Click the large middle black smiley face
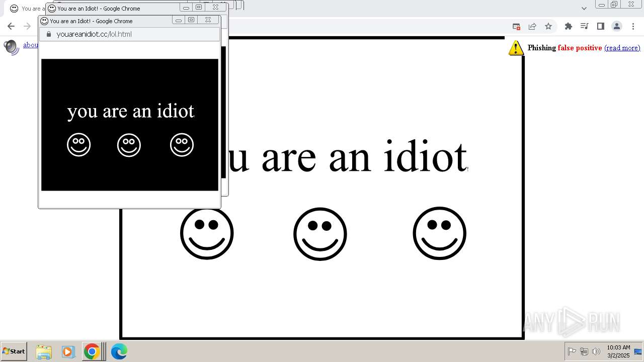Screen dimensions: 644x362 (320, 234)
